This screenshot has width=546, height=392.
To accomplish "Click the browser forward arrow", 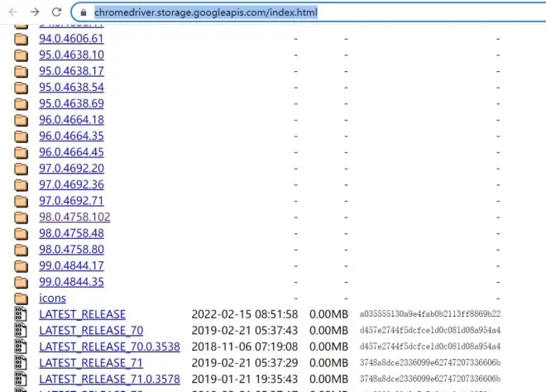I will (35, 13).
